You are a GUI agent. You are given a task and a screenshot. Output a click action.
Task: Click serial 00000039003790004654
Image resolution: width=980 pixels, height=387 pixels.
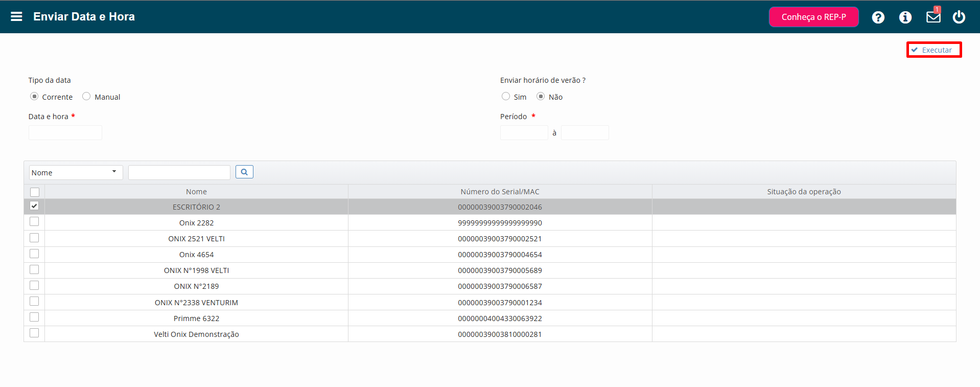tap(500, 255)
